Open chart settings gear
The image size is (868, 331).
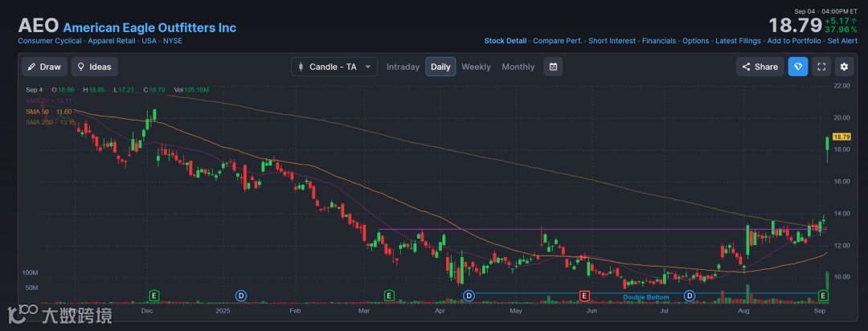click(844, 67)
